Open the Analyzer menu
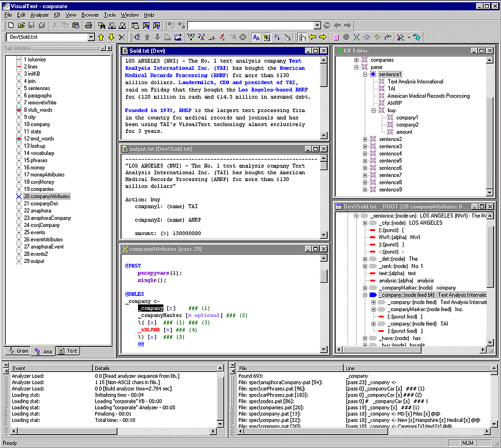 (x=40, y=15)
